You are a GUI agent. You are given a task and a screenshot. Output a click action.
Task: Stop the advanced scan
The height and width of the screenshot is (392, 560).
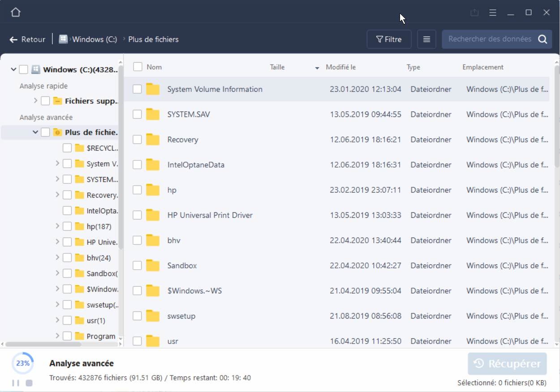29,383
